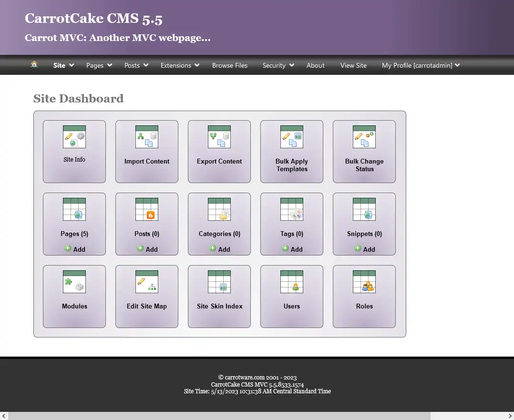514x420 pixels.
Task: Click the CarrotCake CMS 5.5 header title
Action: click(x=93, y=19)
